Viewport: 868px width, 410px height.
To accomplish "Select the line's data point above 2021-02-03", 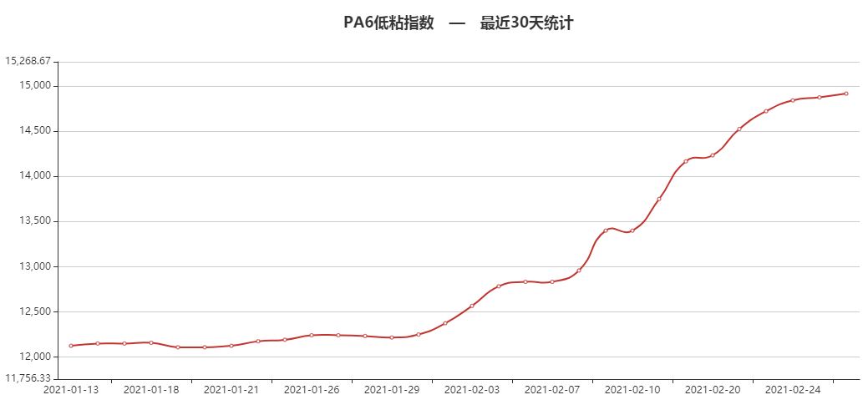I will tap(472, 306).
